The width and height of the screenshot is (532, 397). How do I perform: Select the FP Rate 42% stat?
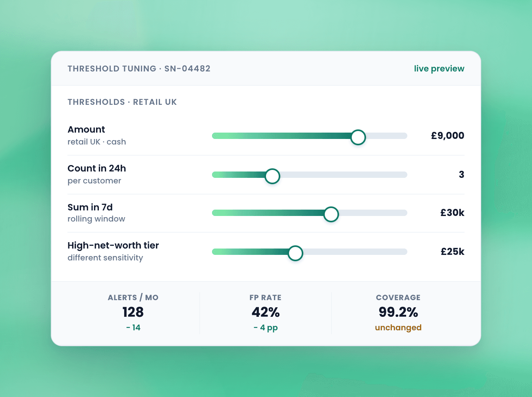click(x=266, y=312)
